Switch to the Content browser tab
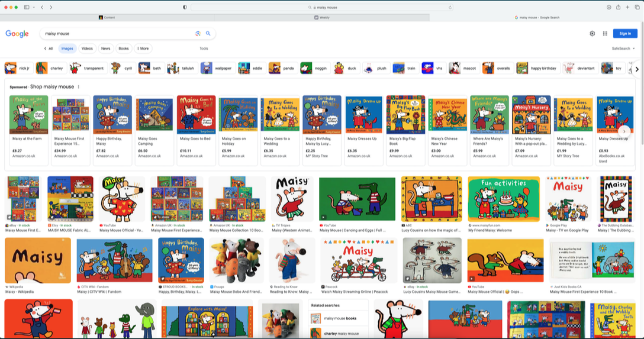The image size is (644, 339). click(x=107, y=18)
